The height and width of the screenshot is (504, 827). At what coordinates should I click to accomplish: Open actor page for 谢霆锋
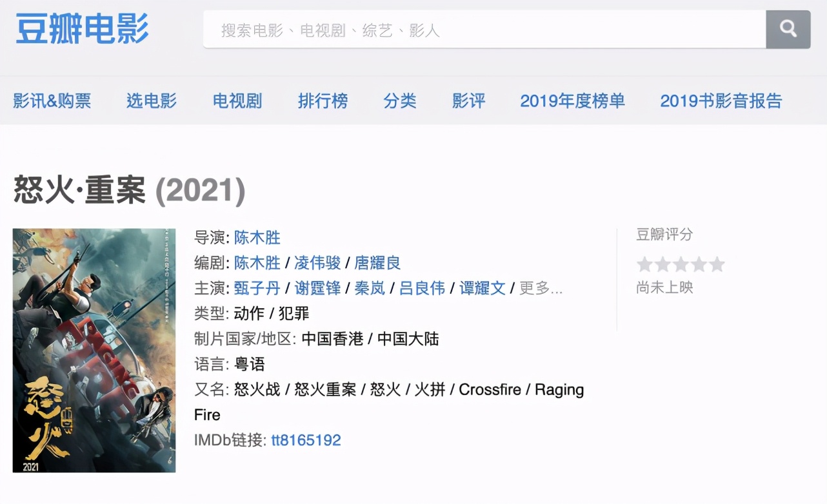[x=317, y=289]
